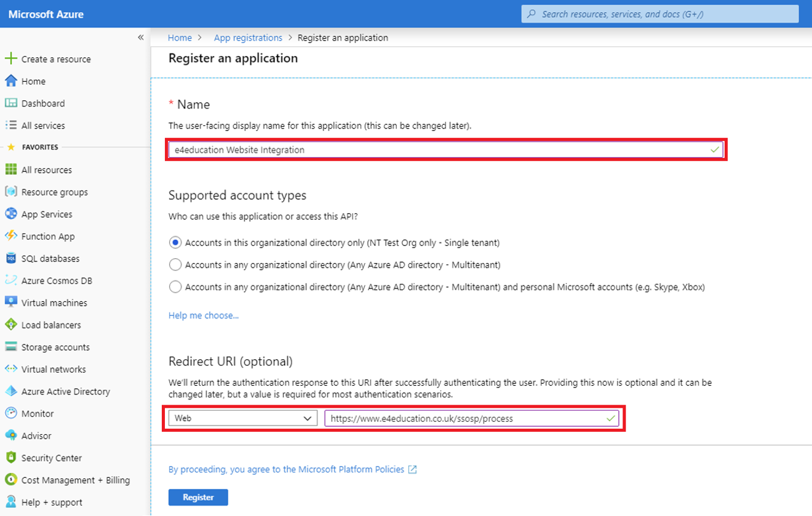
Task: Open the Function App lightning icon
Action: (10, 236)
